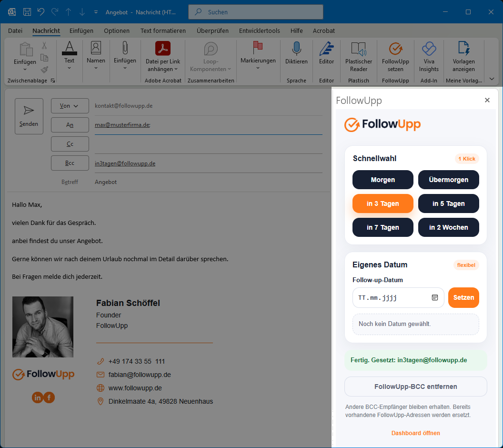Open the Text formatieren tab
Image resolution: width=503 pixels, height=448 pixels.
163,31
